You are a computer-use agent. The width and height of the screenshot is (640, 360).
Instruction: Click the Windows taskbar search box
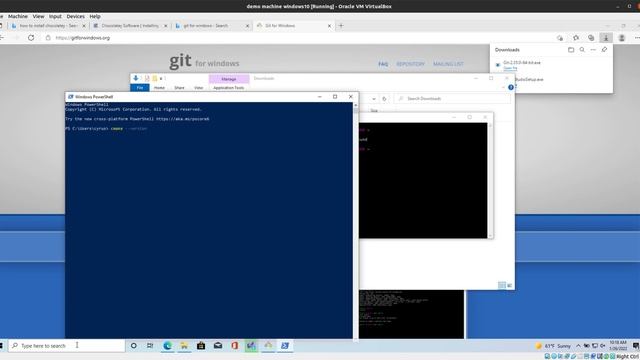click(67, 346)
